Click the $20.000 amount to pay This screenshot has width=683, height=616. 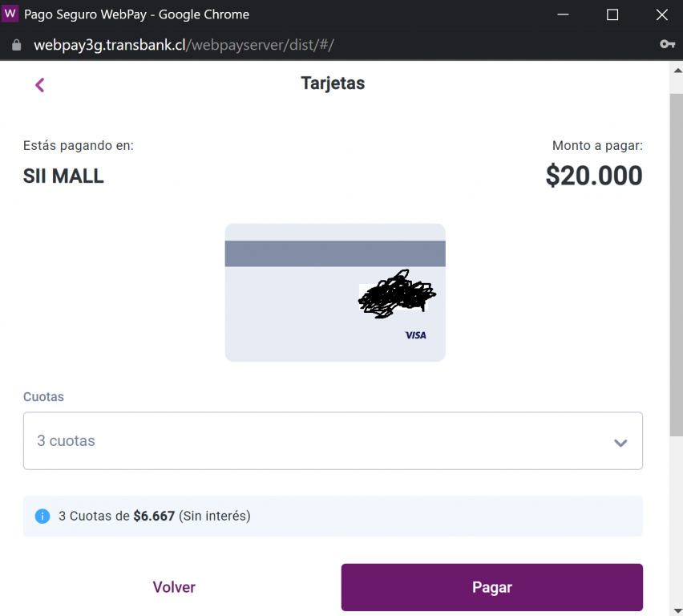click(594, 176)
